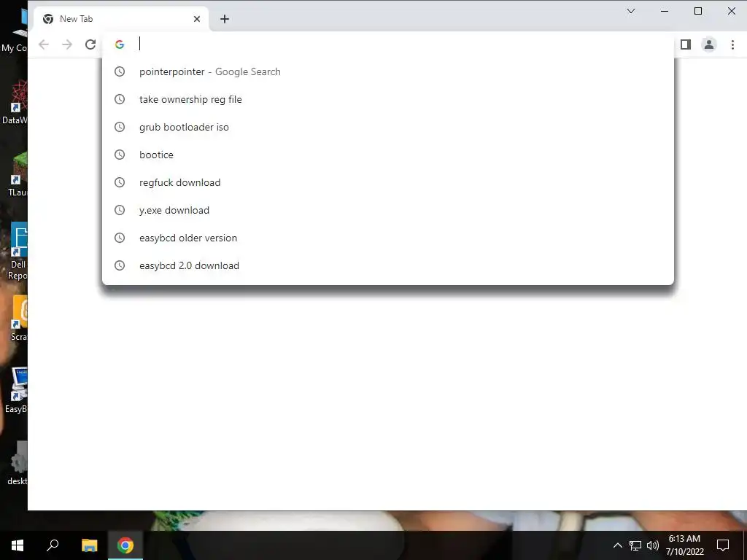Select 'grub bootloader iso' suggestion
Screen dimensions: 747x560
[388, 127]
